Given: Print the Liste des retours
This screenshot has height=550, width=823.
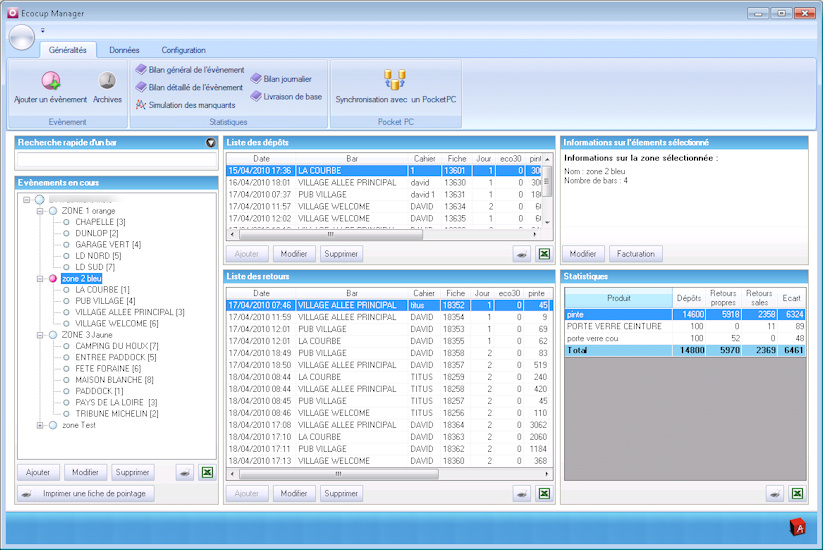Looking at the screenshot, I should [521, 493].
